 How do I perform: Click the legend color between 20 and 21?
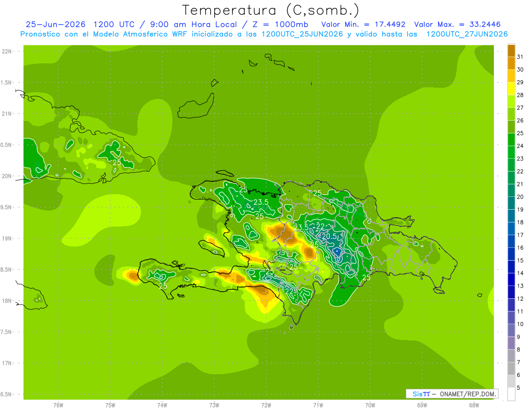(511, 191)
